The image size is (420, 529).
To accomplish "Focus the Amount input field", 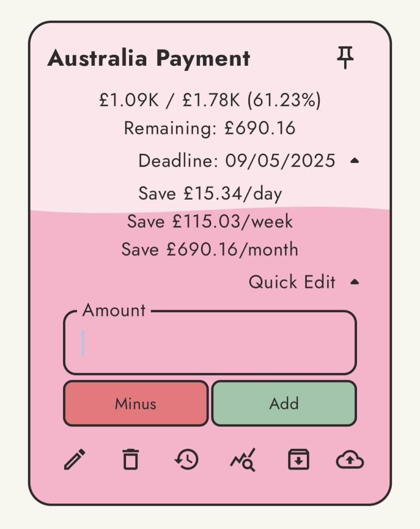I will (210, 343).
